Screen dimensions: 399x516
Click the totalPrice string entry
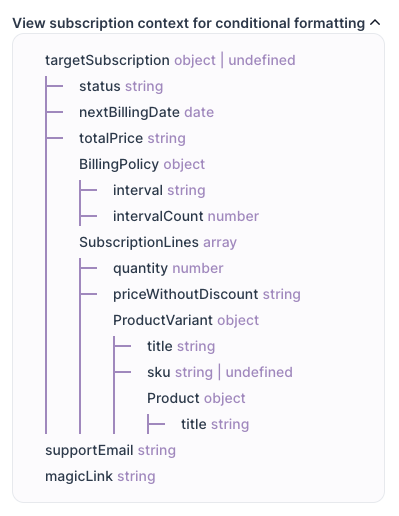(132, 138)
